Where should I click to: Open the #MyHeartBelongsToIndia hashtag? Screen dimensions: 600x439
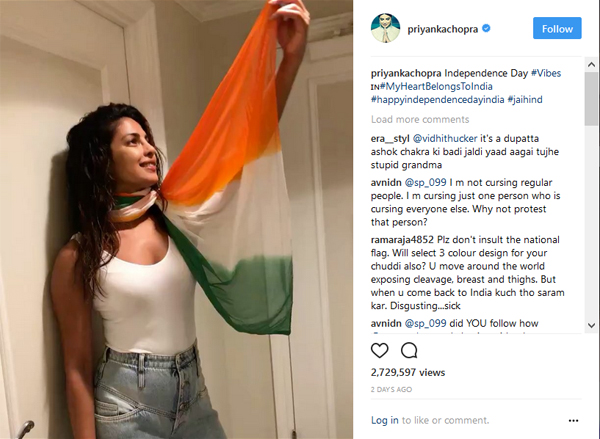pos(436,86)
